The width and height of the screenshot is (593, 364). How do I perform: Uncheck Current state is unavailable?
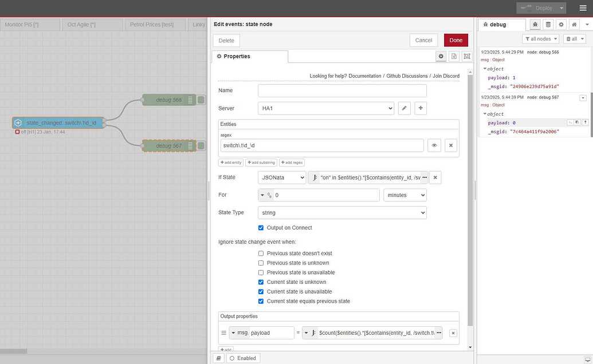point(261,292)
